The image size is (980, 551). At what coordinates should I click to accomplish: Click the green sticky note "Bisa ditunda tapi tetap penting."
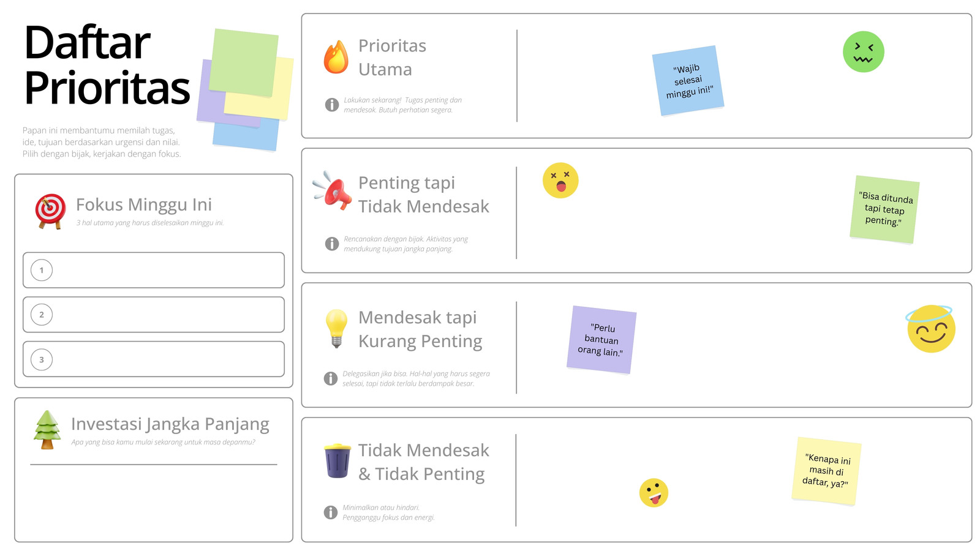(x=884, y=209)
